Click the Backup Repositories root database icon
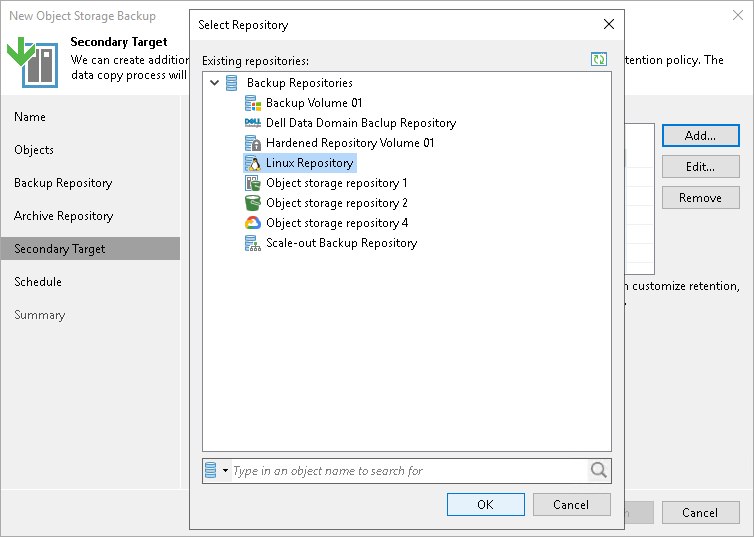Viewport: 754px width, 537px height. coord(231,83)
